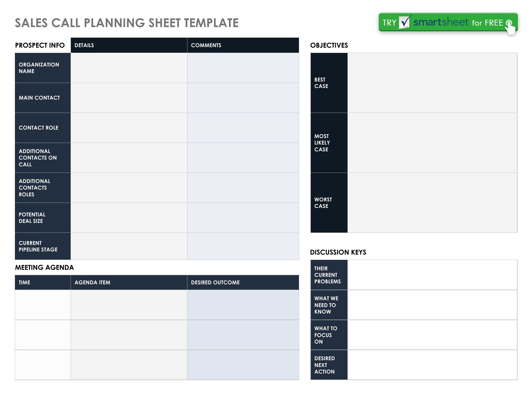Select first Time cell in Meeting Agenda
This screenshot has height=411, width=532.
[43, 305]
